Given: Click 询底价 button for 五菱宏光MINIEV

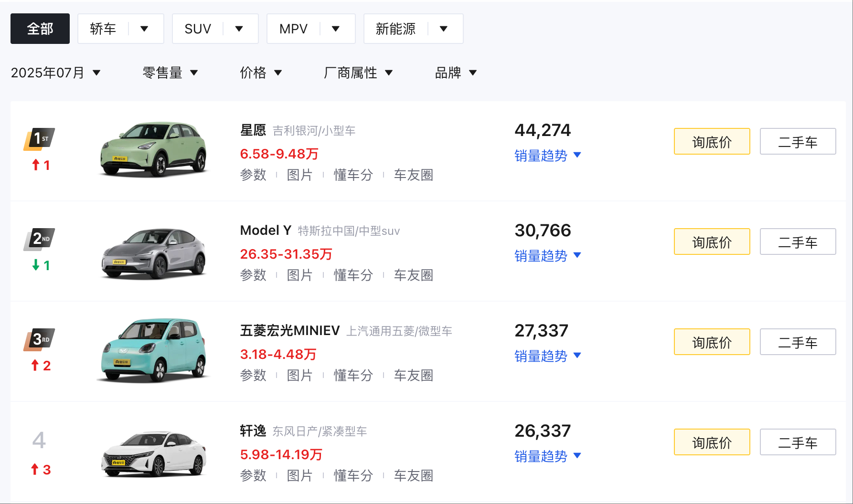Looking at the screenshot, I should [x=712, y=342].
